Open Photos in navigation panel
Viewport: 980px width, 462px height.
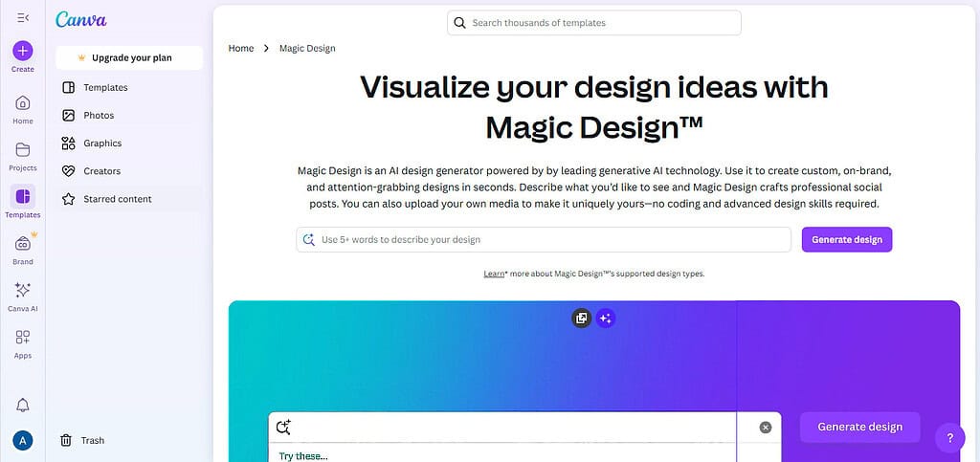[129, 116]
